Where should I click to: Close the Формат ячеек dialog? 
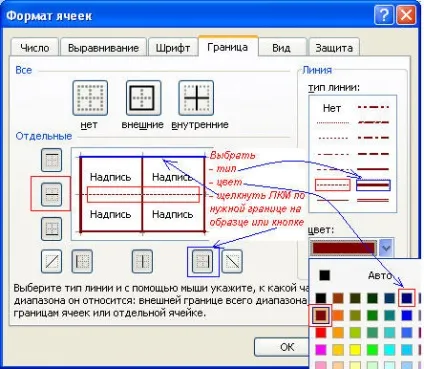406,15
